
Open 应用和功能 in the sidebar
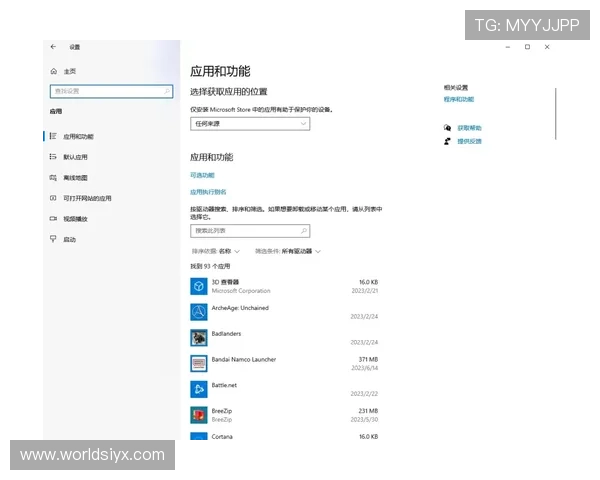coord(78,137)
